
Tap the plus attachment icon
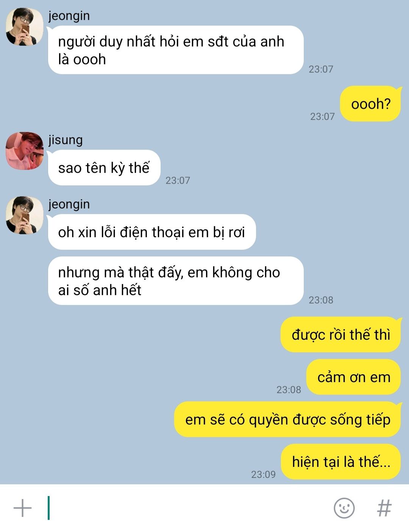[x=23, y=508]
